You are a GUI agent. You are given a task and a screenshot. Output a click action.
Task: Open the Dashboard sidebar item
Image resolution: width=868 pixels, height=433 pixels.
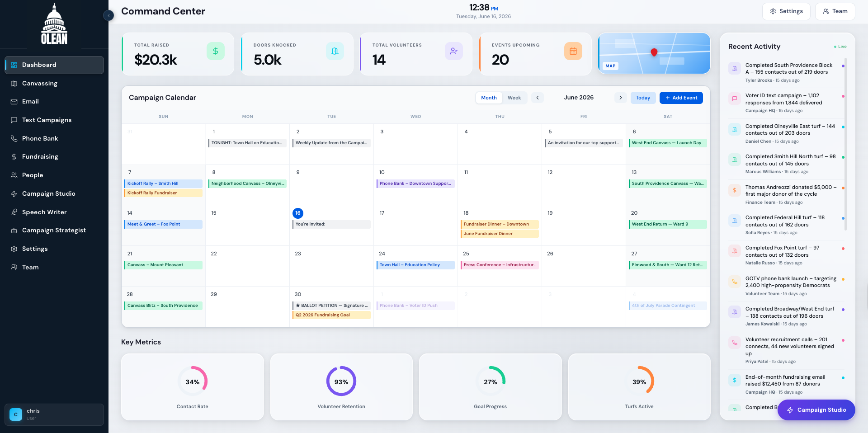(x=54, y=65)
